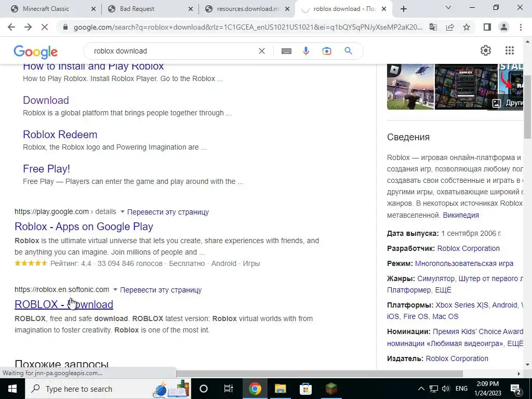The width and height of the screenshot is (532, 399).
Task: Close the resources.download tab
Action: pos(287,9)
